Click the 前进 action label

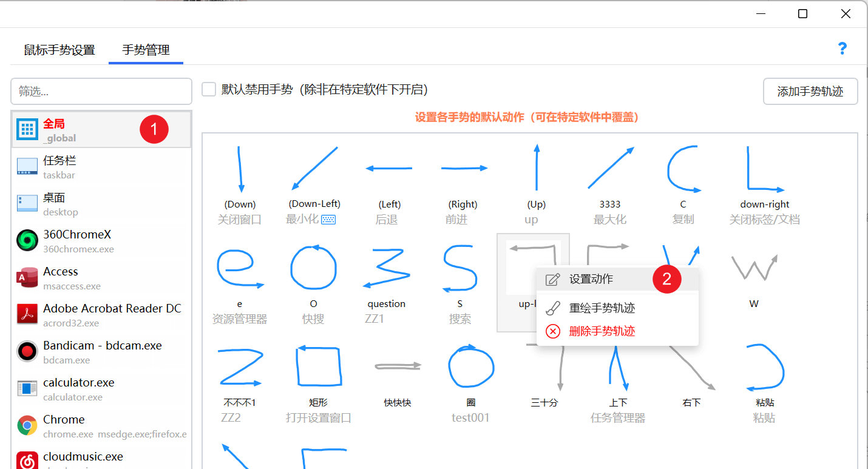456,220
